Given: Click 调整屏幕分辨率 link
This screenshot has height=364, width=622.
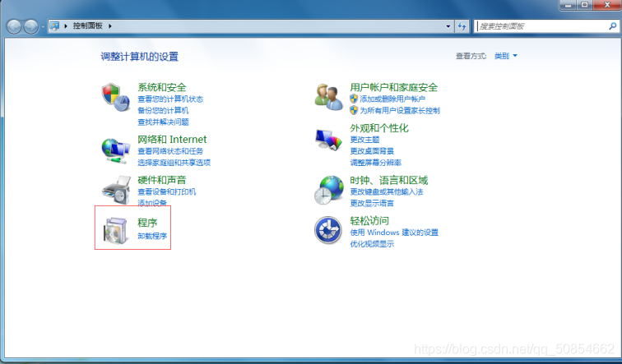Looking at the screenshot, I should tap(376, 163).
